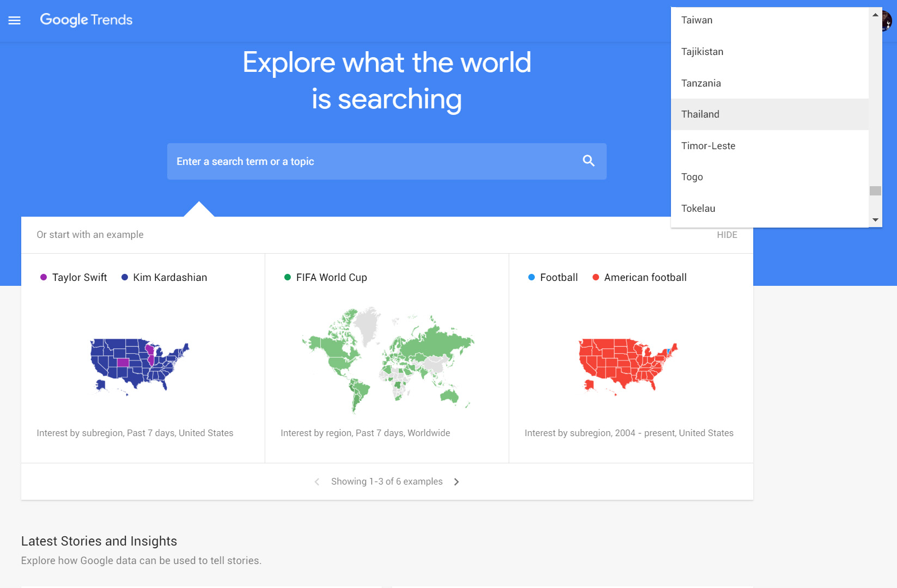Select Thailand from the country list
897x588 pixels.
(x=700, y=114)
